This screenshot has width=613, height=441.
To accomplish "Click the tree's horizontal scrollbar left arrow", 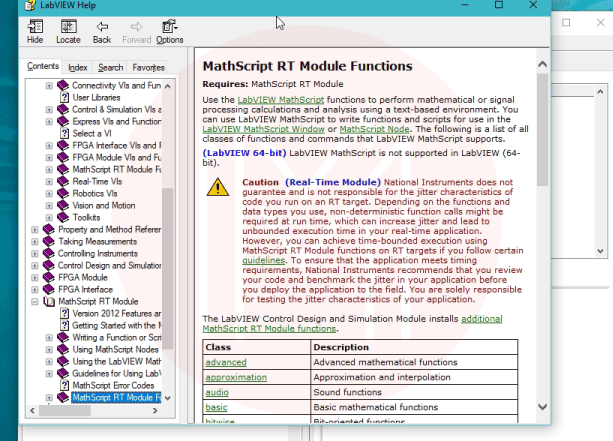I will [x=32, y=411].
